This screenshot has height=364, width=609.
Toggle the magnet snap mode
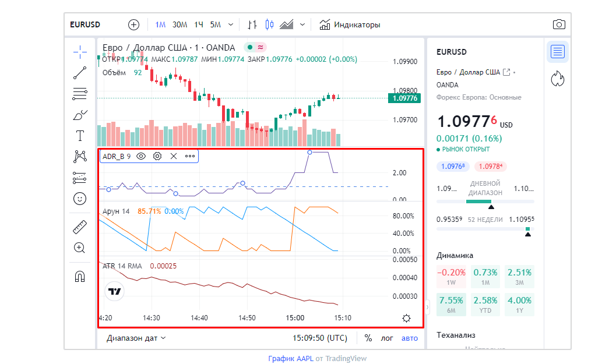(x=80, y=276)
